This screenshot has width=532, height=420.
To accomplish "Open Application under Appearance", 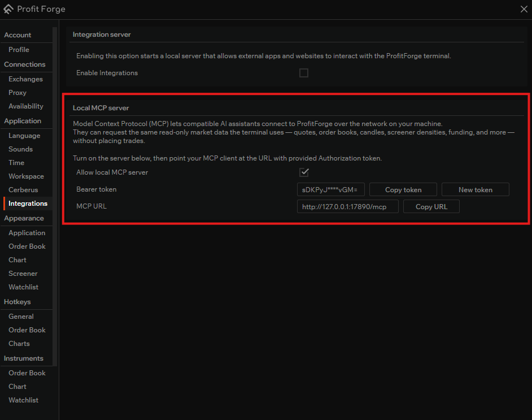I will pyautogui.click(x=27, y=233).
